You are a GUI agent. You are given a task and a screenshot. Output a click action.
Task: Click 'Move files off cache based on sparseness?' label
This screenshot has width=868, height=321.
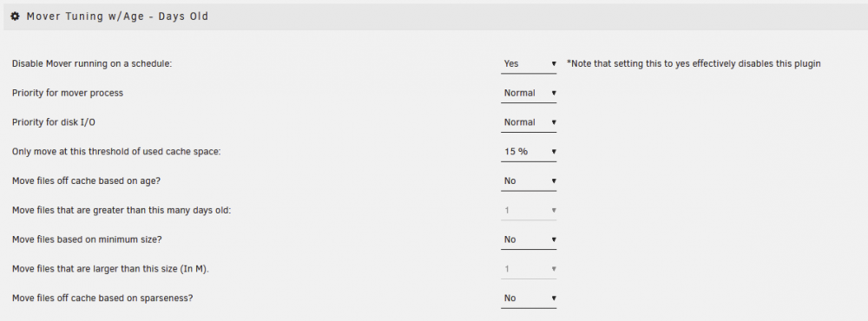tap(102, 298)
